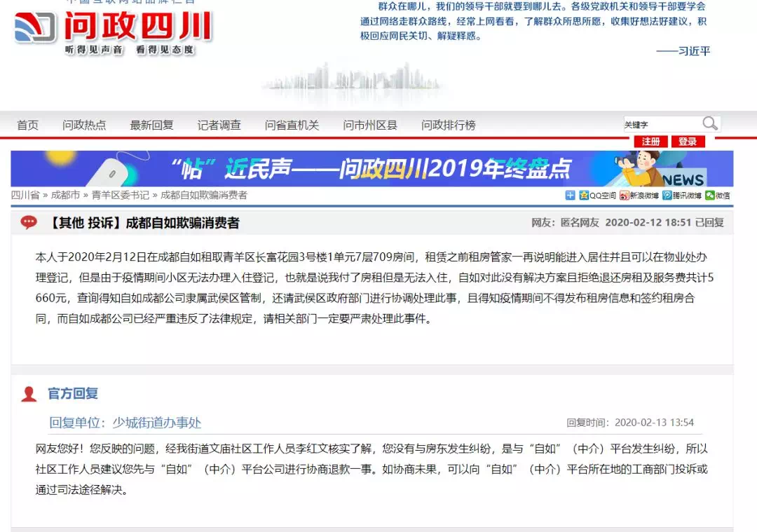Click the 登录 button
The width and height of the screenshot is (757, 532).
(x=688, y=142)
